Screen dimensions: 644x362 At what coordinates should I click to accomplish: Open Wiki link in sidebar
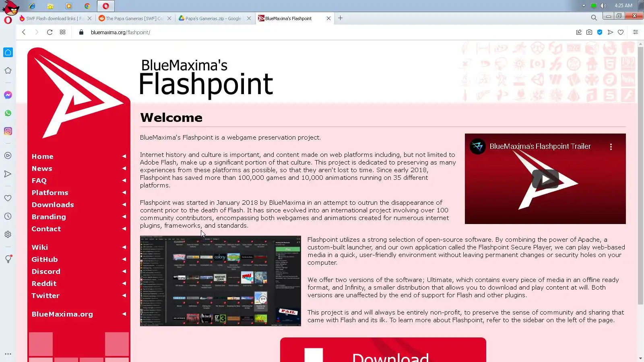click(39, 247)
